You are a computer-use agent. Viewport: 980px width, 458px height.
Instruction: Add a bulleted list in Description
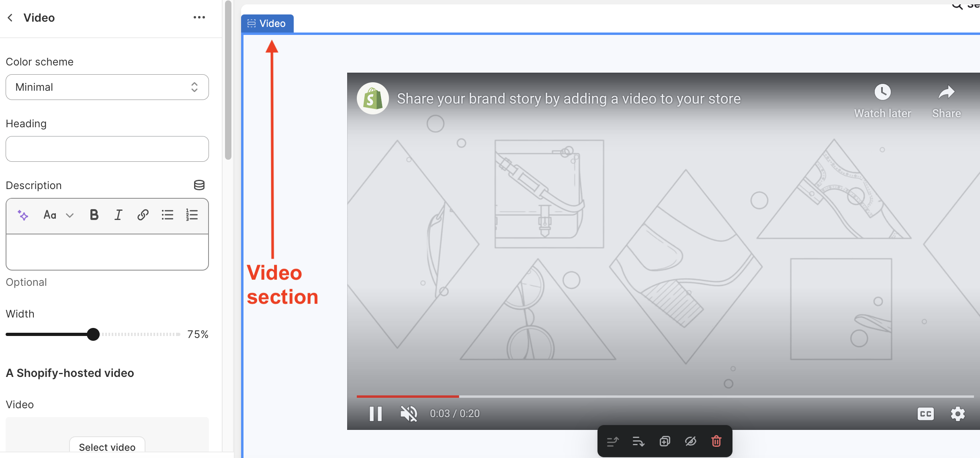pos(168,215)
